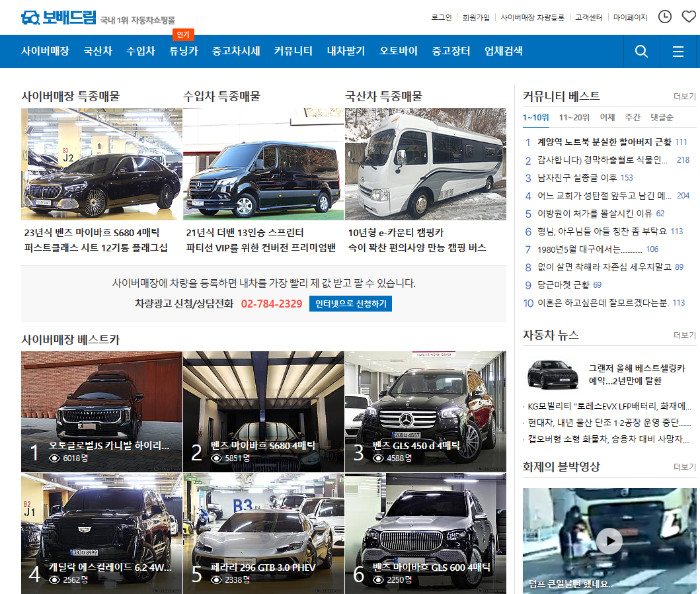Click title 10년형 e-카운티 캠핑카
The height and width of the screenshot is (594, 700).
(x=395, y=233)
